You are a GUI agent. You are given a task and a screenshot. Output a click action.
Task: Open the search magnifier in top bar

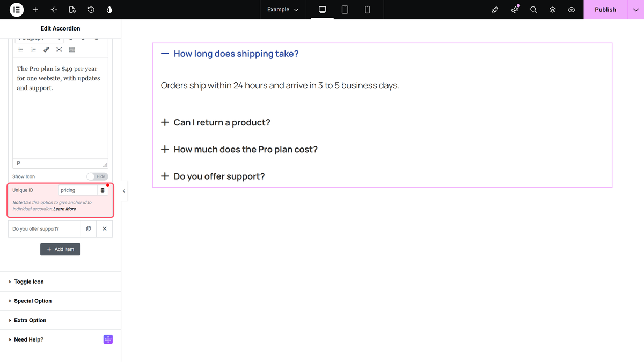[x=533, y=10]
